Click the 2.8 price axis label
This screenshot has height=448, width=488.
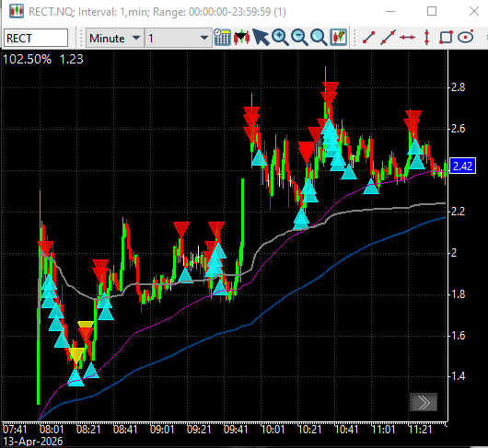[x=459, y=87]
